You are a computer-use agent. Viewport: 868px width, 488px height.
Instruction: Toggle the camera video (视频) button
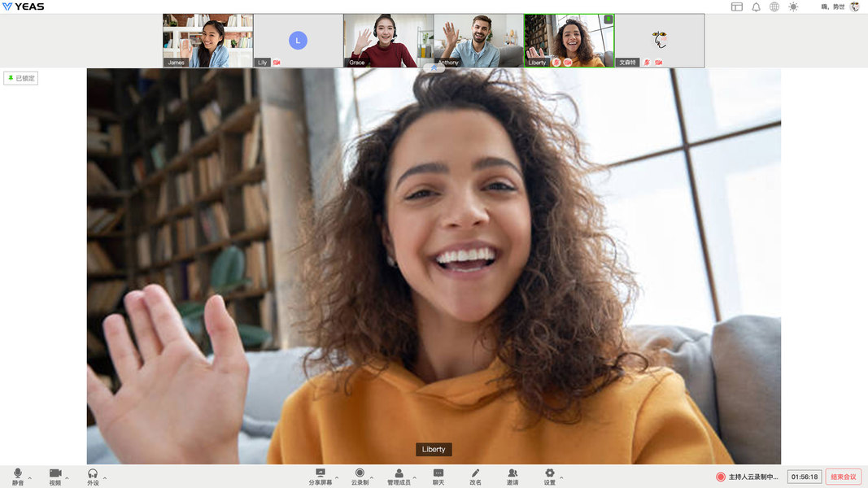coord(55,476)
